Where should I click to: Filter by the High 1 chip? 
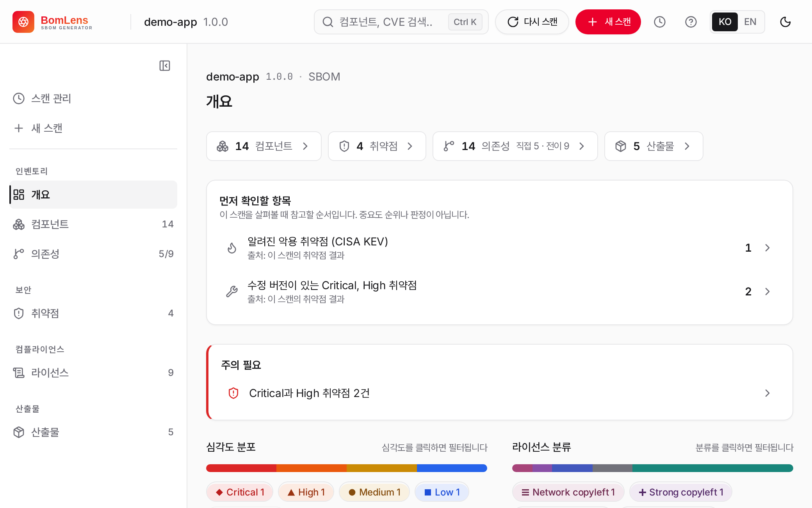pyautogui.click(x=306, y=492)
